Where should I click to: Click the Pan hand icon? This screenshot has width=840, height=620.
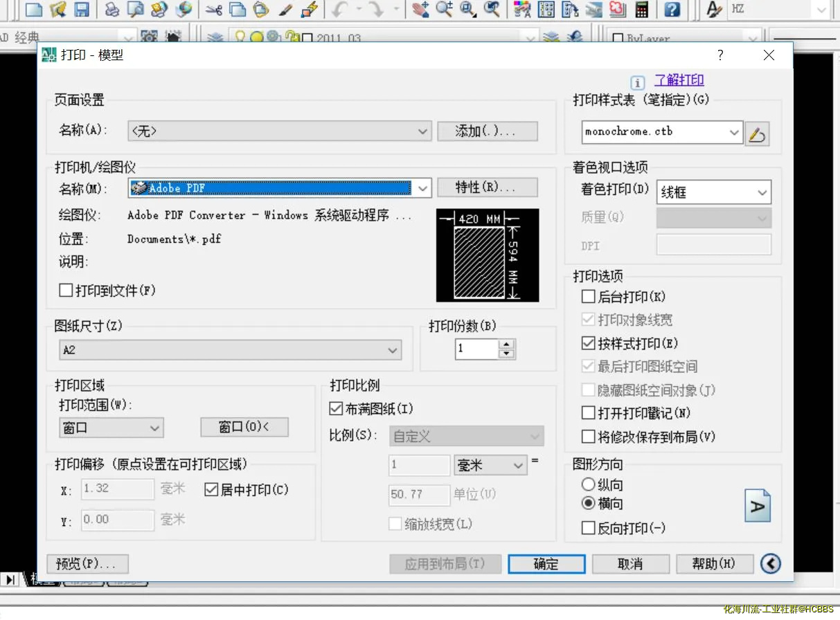420,10
